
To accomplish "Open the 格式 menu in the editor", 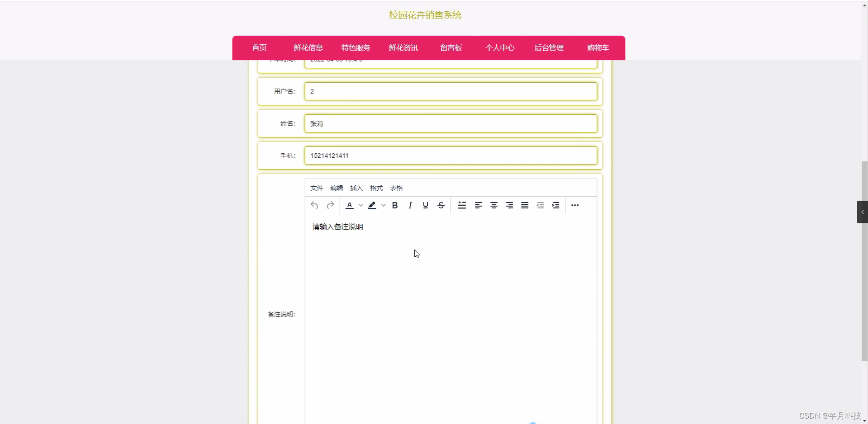I will [x=375, y=188].
